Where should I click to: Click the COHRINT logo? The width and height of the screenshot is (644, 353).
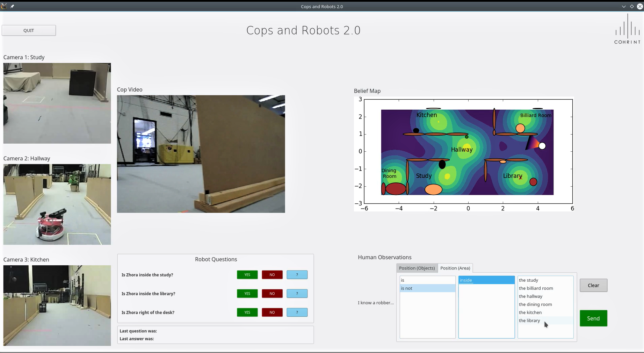pyautogui.click(x=627, y=30)
